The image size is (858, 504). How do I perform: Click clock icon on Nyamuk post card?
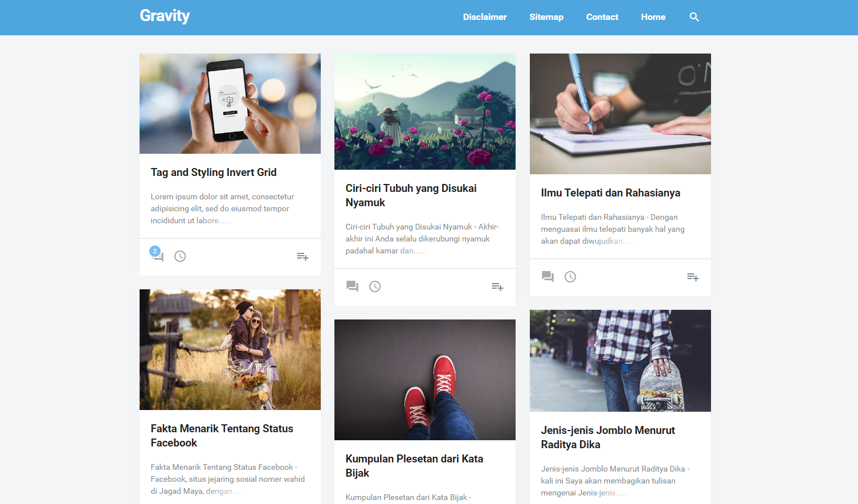(x=375, y=286)
